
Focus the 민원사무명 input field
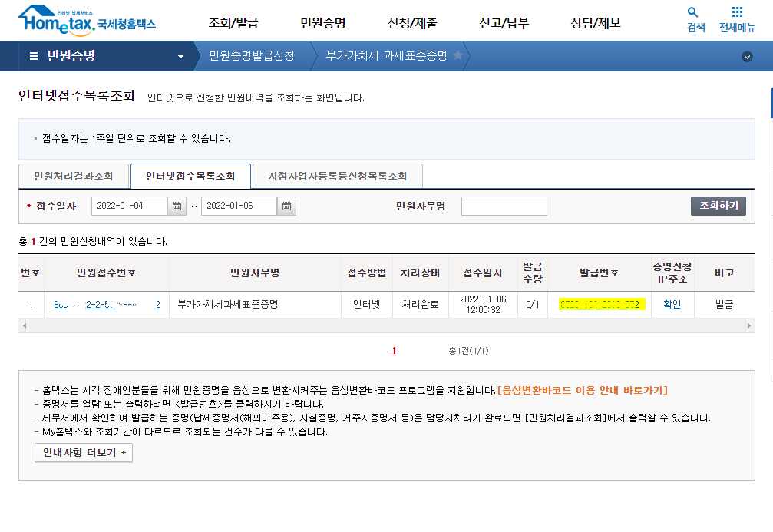pyautogui.click(x=504, y=206)
